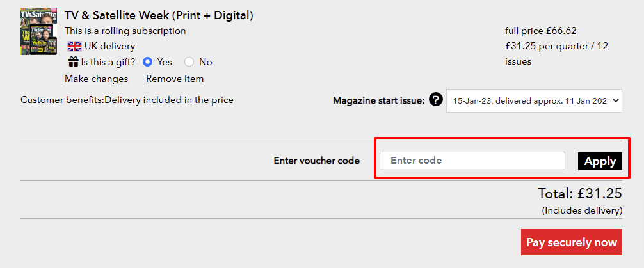Click the UK flag icon
The width and height of the screenshot is (644, 268).
click(x=74, y=46)
